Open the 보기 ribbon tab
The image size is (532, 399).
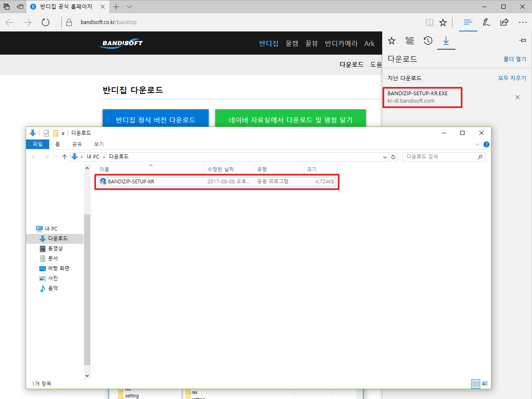(99, 144)
